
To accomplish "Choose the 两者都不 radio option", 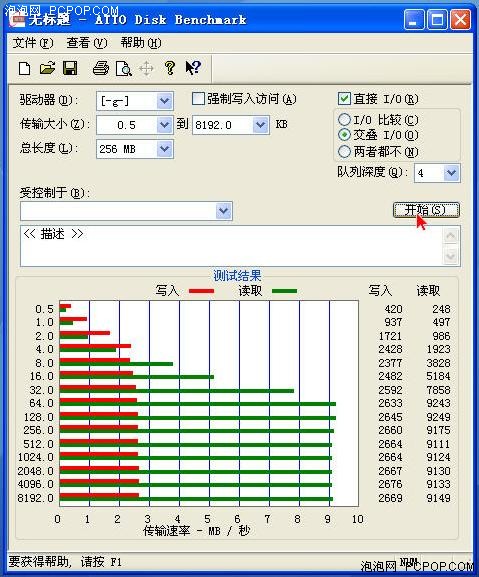I will tap(344, 151).
